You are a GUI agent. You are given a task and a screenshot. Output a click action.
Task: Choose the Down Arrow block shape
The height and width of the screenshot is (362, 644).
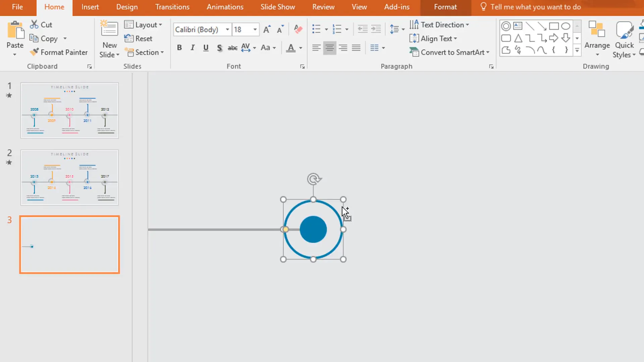566,38
